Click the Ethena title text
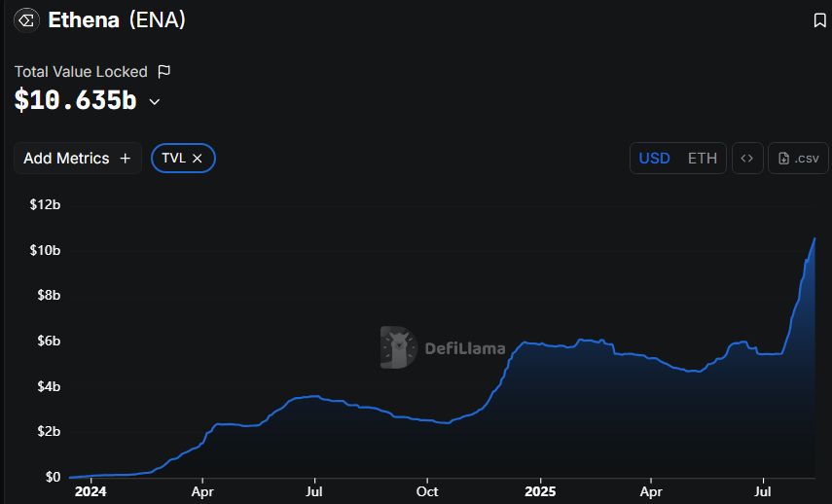 (x=84, y=20)
